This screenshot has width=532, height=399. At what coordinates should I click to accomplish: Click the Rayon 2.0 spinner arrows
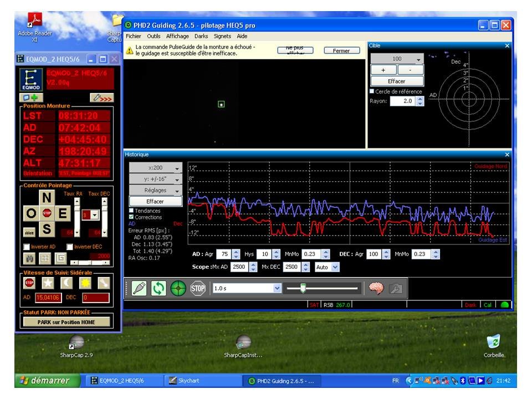tap(420, 101)
